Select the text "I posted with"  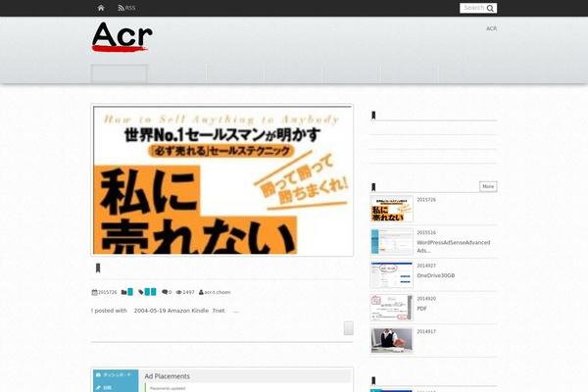tap(109, 311)
